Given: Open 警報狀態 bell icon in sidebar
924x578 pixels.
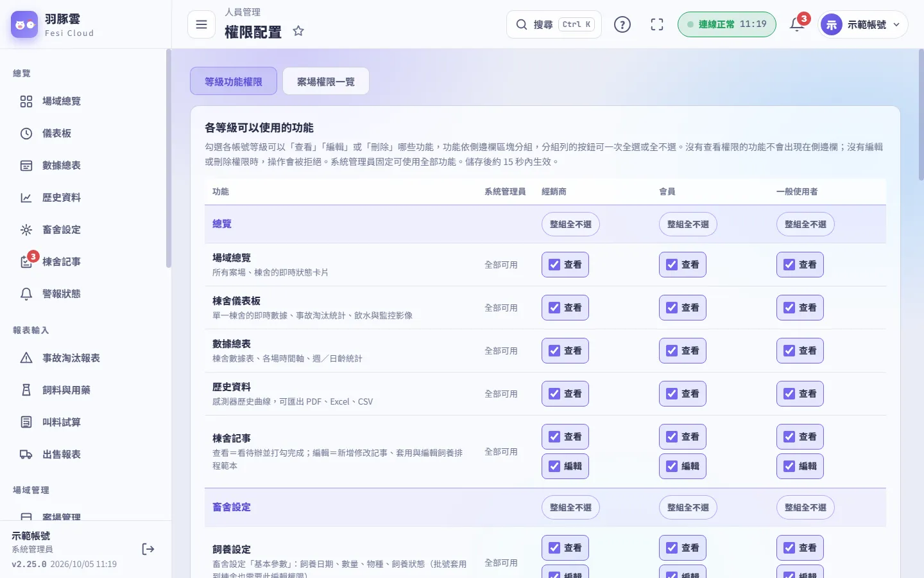Looking at the screenshot, I should [26, 294].
